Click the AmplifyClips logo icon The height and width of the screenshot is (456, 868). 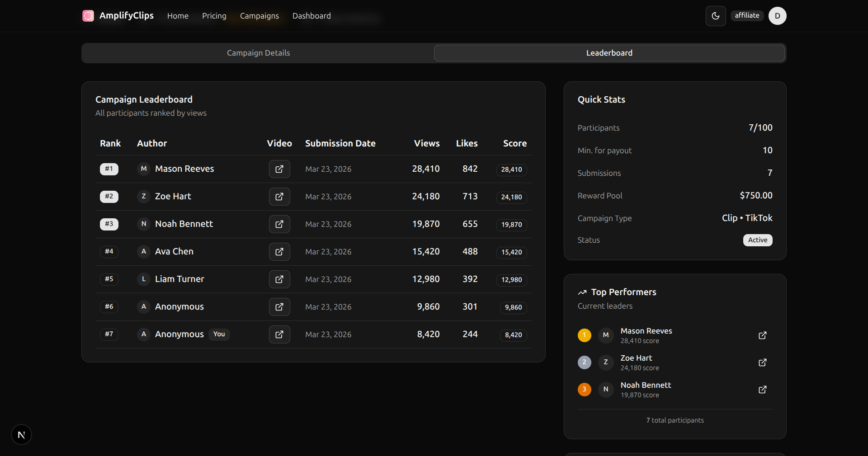coord(88,16)
